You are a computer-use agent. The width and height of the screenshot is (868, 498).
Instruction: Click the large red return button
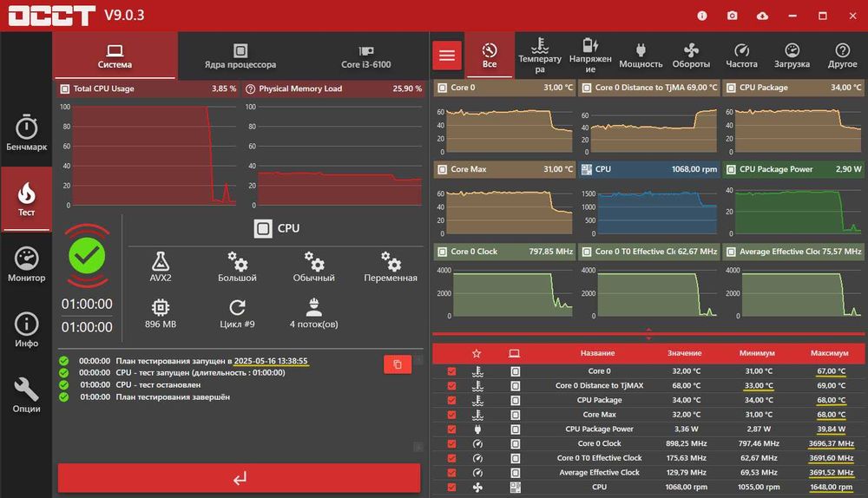pos(240,478)
